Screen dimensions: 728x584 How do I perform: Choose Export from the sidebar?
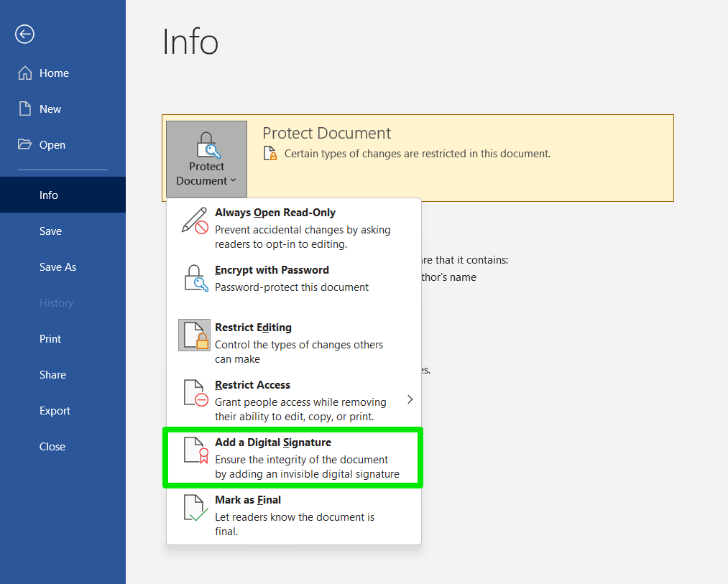[55, 411]
